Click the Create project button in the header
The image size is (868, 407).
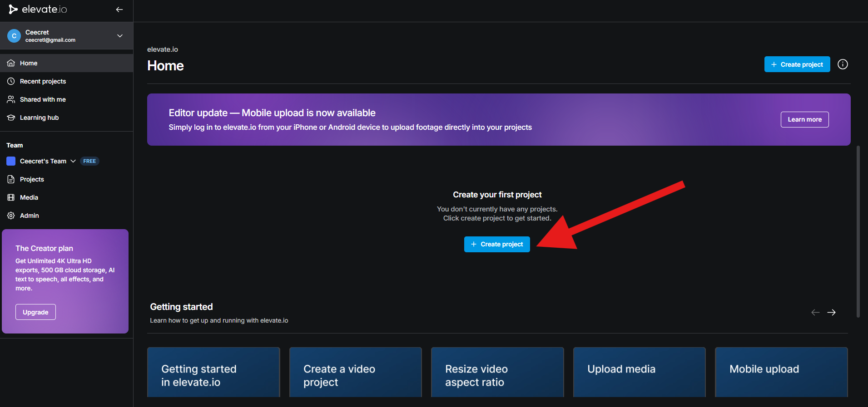click(x=797, y=64)
